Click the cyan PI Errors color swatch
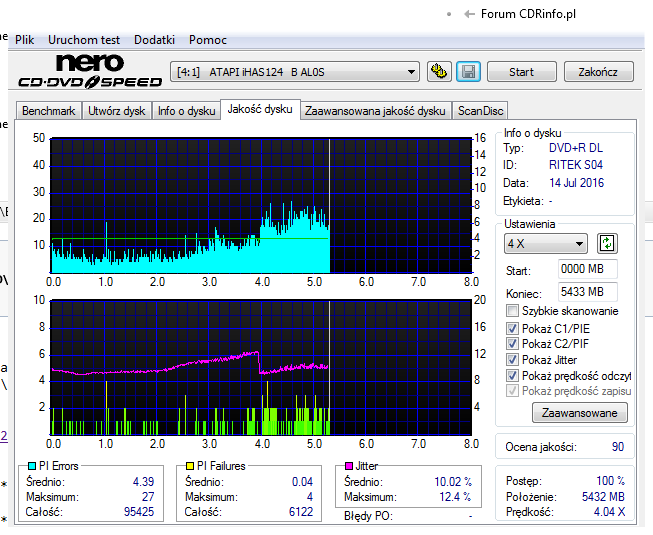The height and width of the screenshot is (535, 653). click(32, 465)
